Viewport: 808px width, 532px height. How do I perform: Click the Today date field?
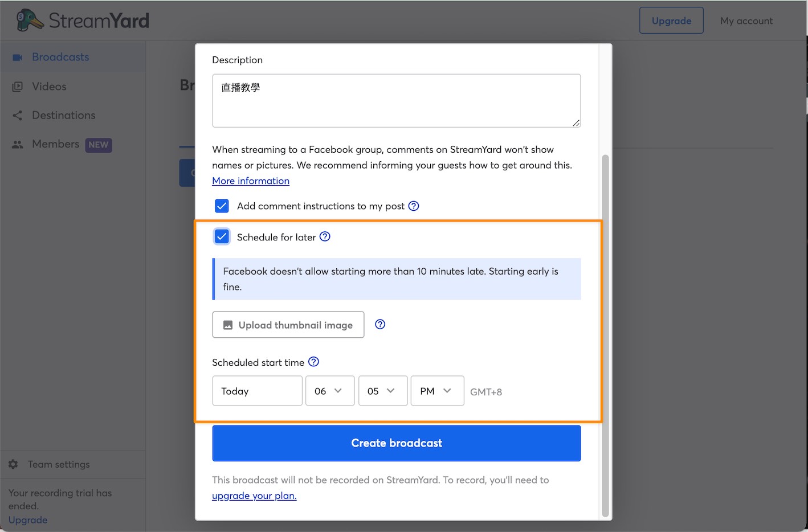258,391
